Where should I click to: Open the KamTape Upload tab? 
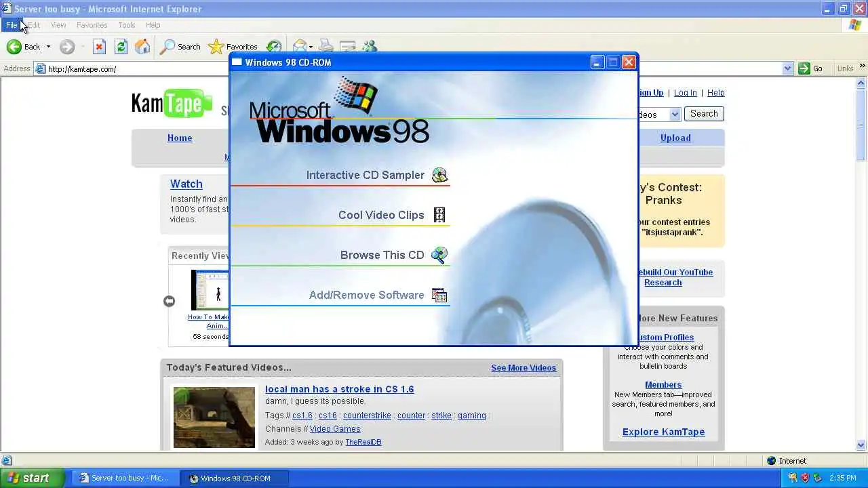675,138
